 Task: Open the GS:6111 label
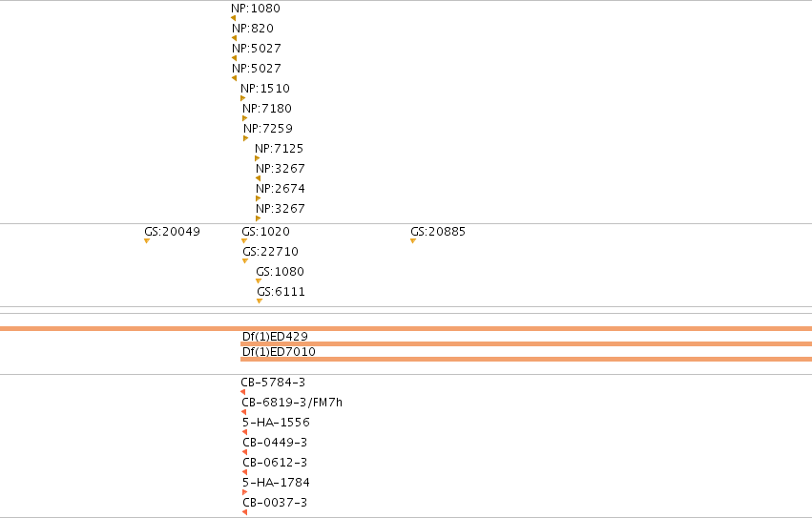[x=281, y=292]
